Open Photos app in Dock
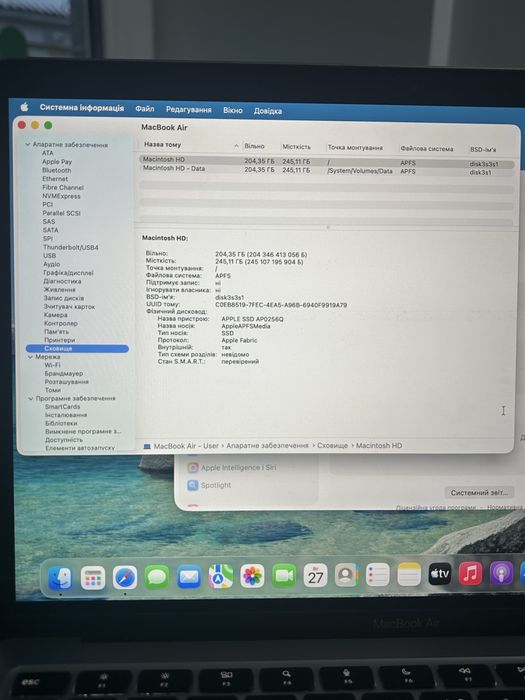 click(x=252, y=576)
